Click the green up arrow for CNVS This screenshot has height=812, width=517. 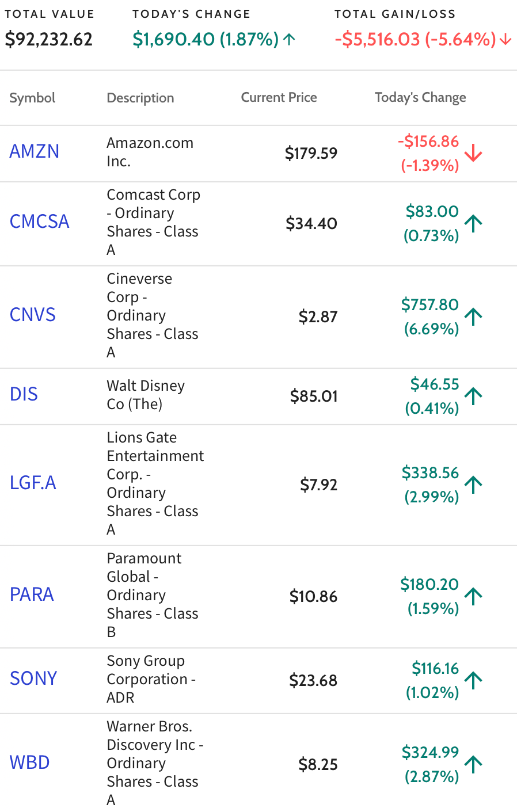(473, 317)
